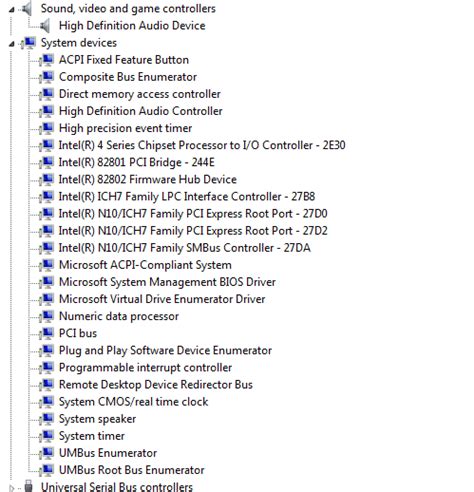The height and width of the screenshot is (492, 474).
Task: Click the speaker icon beside High Definition Audio Device
Action: 45,26
